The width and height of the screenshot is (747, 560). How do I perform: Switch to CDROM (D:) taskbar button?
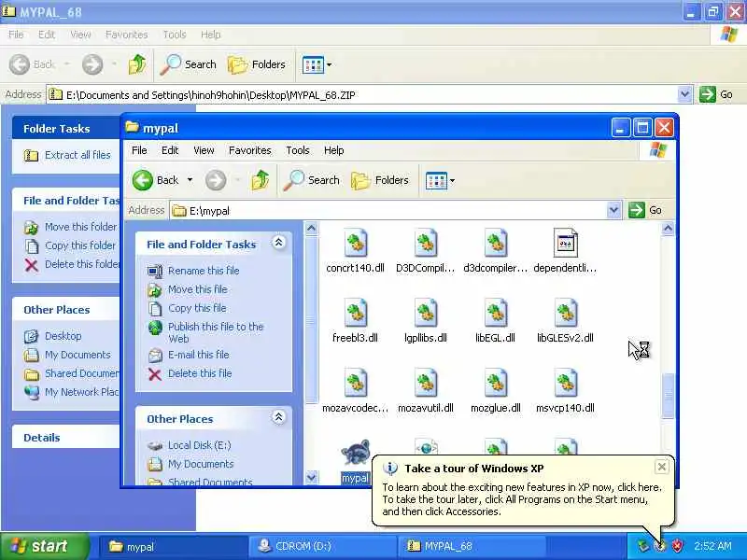pos(322,546)
